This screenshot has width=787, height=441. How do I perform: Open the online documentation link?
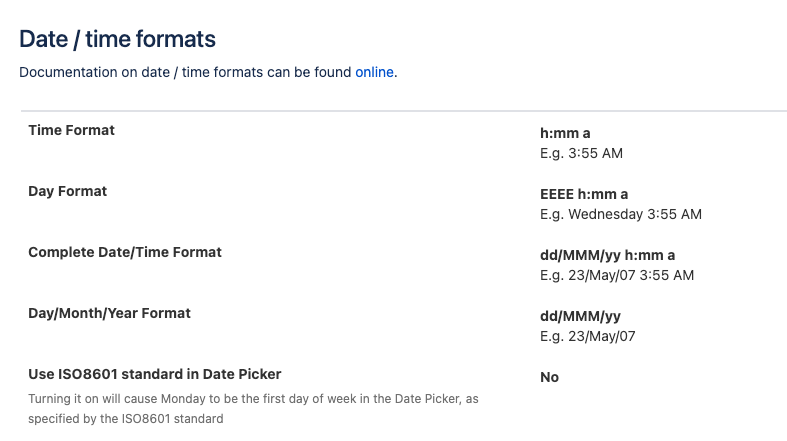coord(374,72)
